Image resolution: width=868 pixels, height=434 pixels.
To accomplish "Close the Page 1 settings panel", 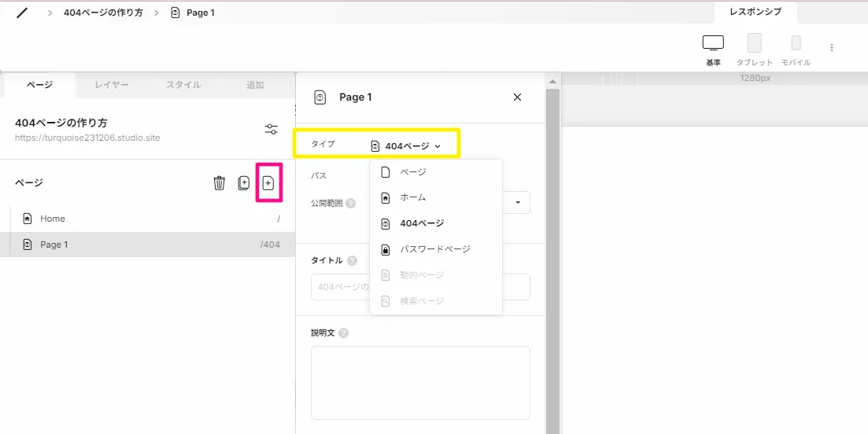I will coord(518,97).
